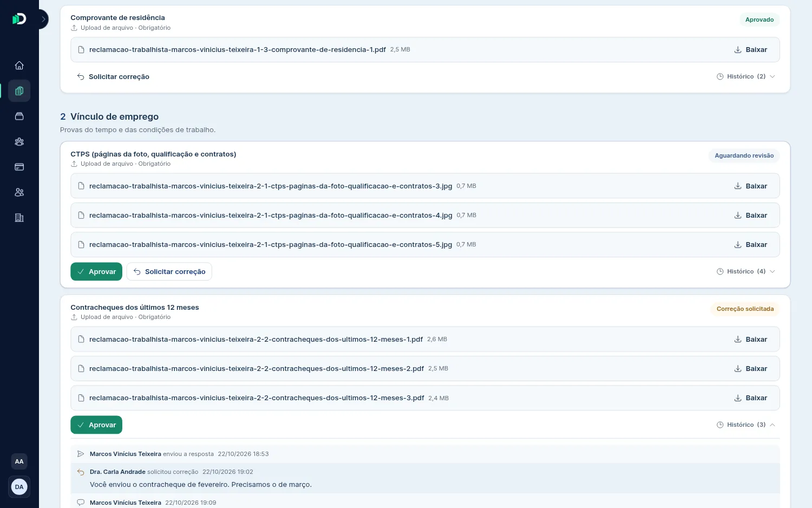
Task: Click the correction message about março
Action: 201,485
